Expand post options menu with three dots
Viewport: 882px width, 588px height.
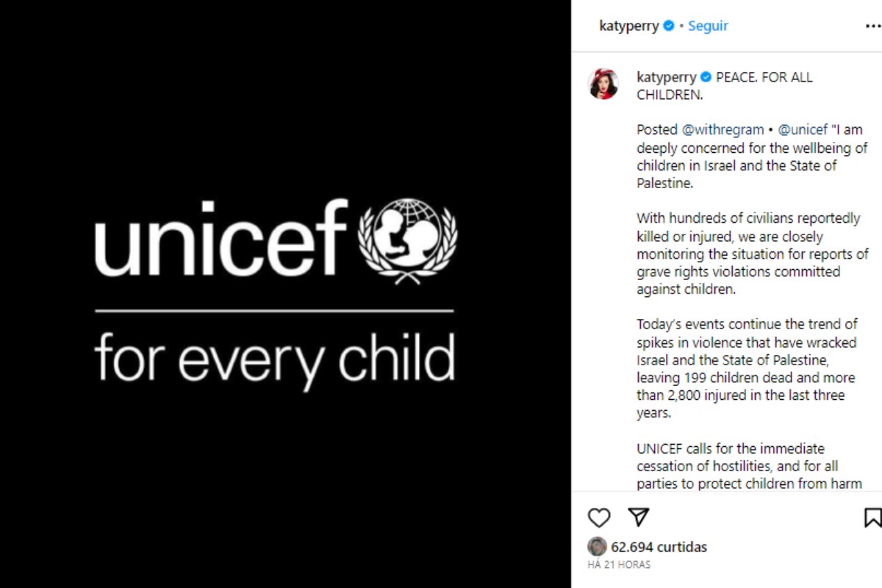tap(872, 25)
